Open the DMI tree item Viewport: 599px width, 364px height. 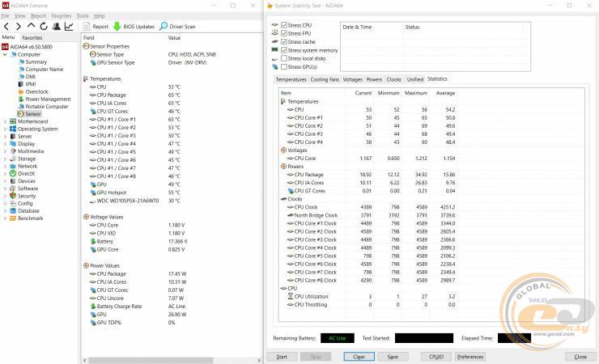31,77
